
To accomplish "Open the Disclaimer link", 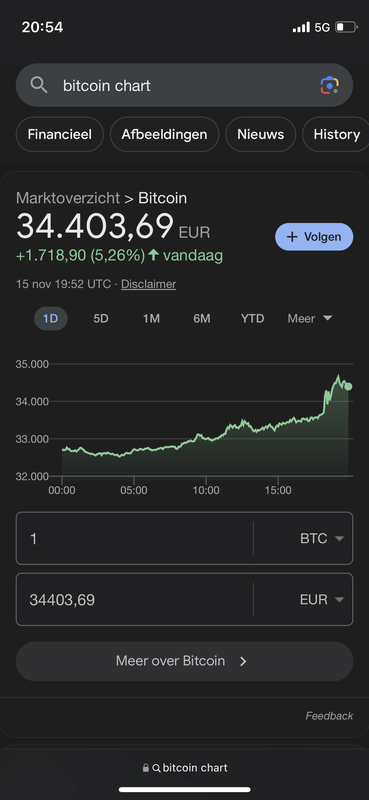I will click(x=149, y=284).
